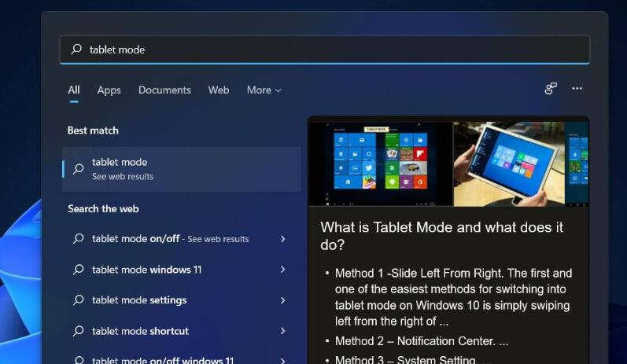
Task: Open best match tablet mode web results
Action: coord(181,169)
